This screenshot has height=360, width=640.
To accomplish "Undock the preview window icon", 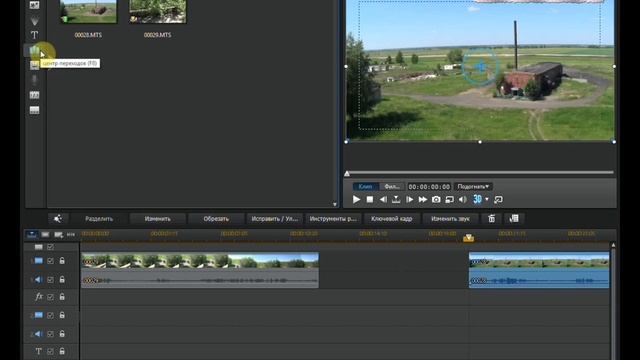I will click(x=498, y=200).
